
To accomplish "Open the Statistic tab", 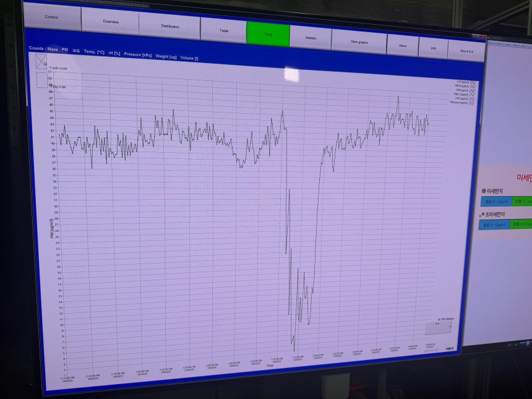I will coord(311,38).
